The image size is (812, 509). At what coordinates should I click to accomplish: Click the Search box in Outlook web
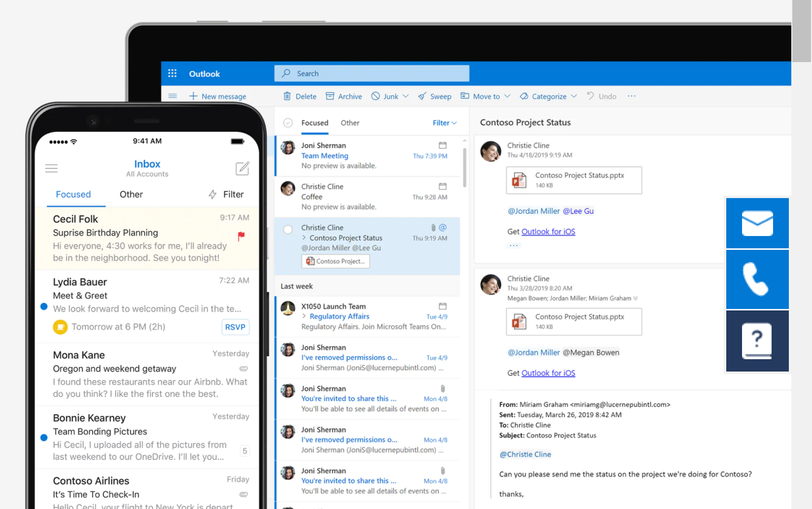coord(372,73)
